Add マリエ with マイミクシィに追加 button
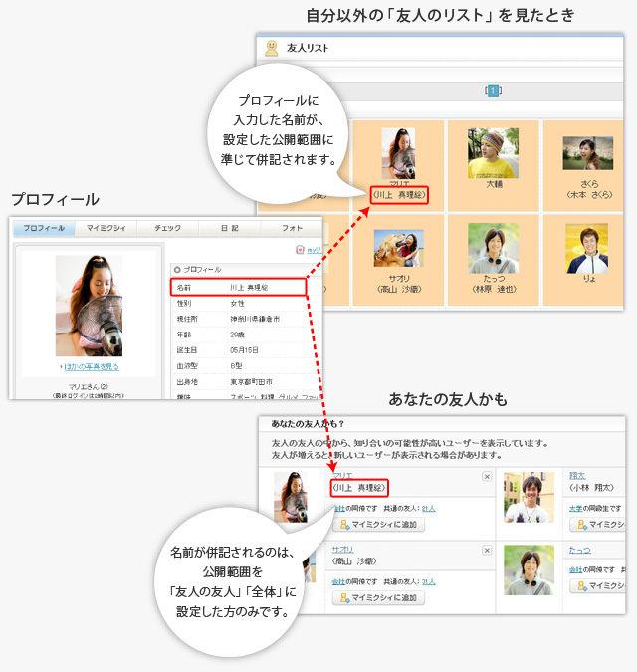This screenshot has height=672, width=637. coord(378,525)
